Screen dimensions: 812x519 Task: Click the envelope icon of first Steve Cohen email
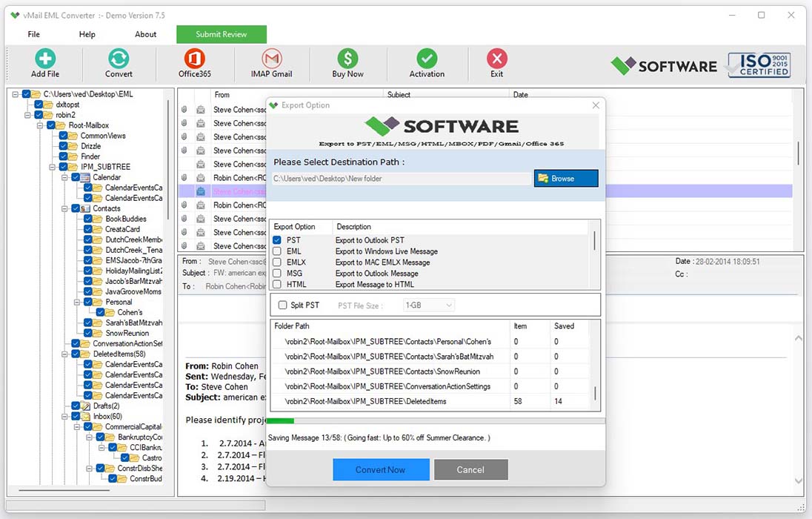click(201, 110)
